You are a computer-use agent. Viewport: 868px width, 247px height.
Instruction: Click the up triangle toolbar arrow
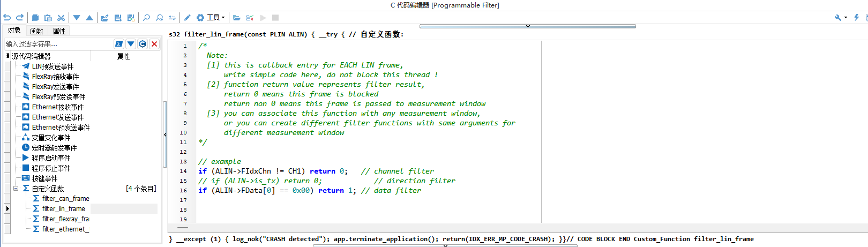pos(89,18)
